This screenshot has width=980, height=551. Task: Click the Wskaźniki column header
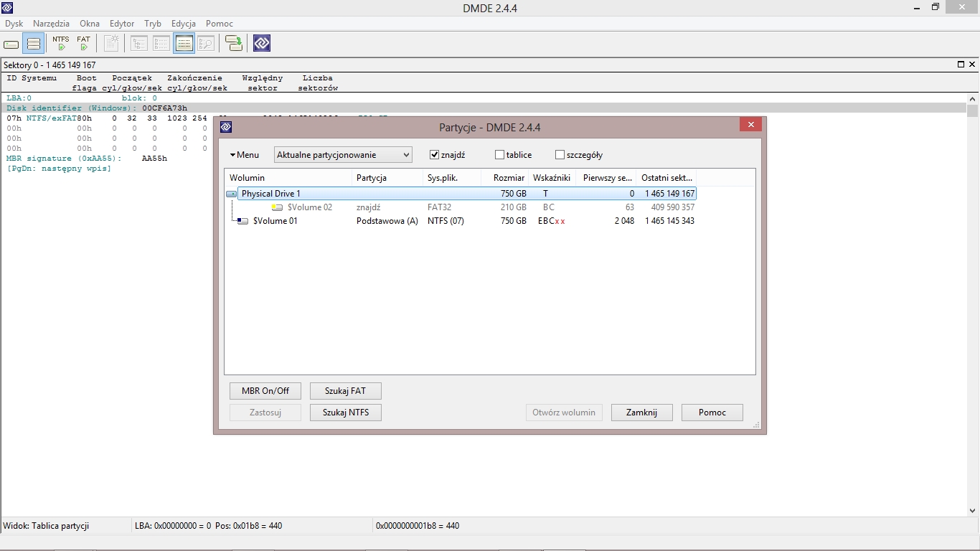pos(552,177)
